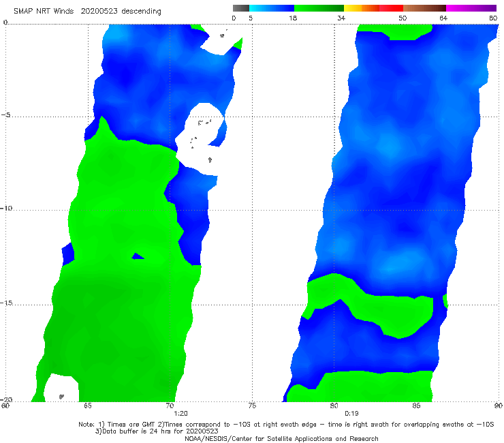Click the 'NOAA/NESDIS/Center for Satellite Applications' credit

[x=281, y=438]
